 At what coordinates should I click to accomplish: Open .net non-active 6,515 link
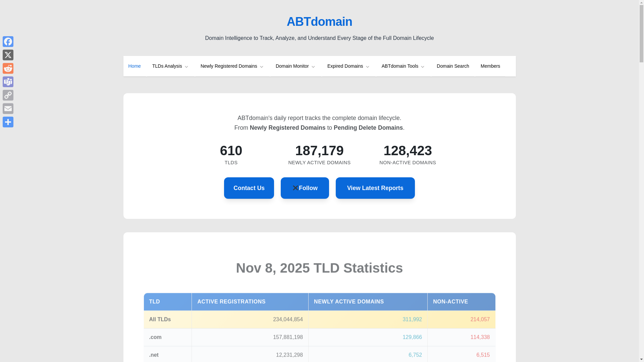click(483, 355)
